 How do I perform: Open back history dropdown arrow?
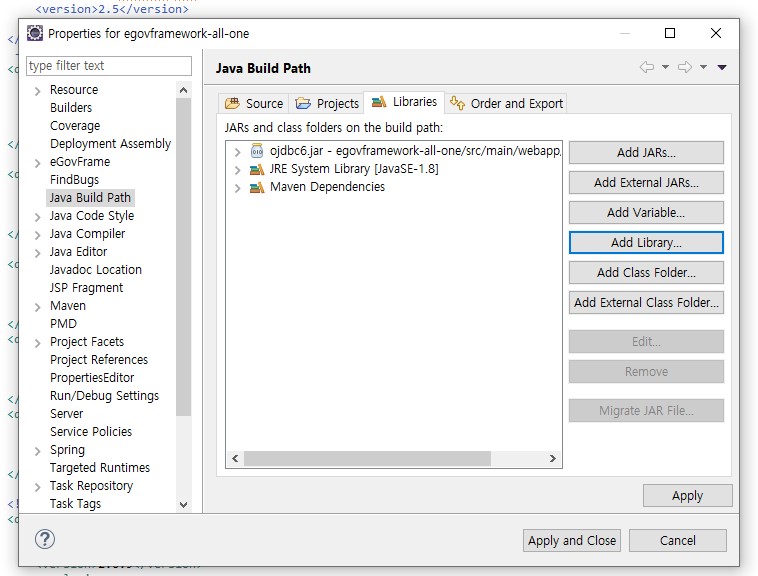point(666,67)
